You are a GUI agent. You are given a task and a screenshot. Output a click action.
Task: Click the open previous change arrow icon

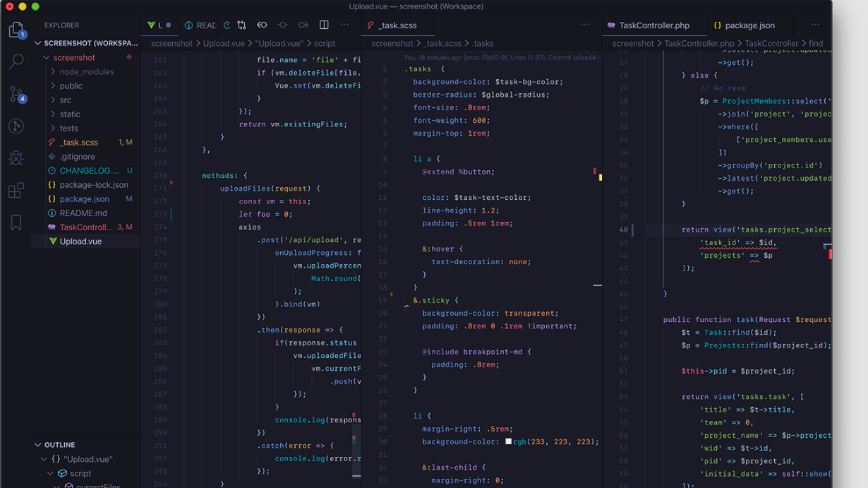(x=262, y=25)
